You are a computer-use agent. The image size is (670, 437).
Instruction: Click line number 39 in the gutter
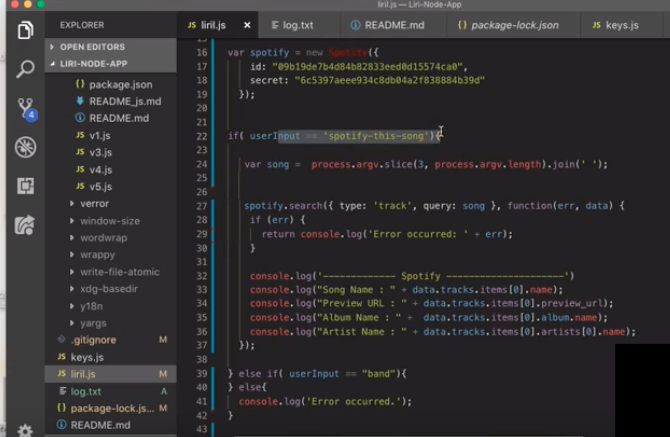point(202,373)
